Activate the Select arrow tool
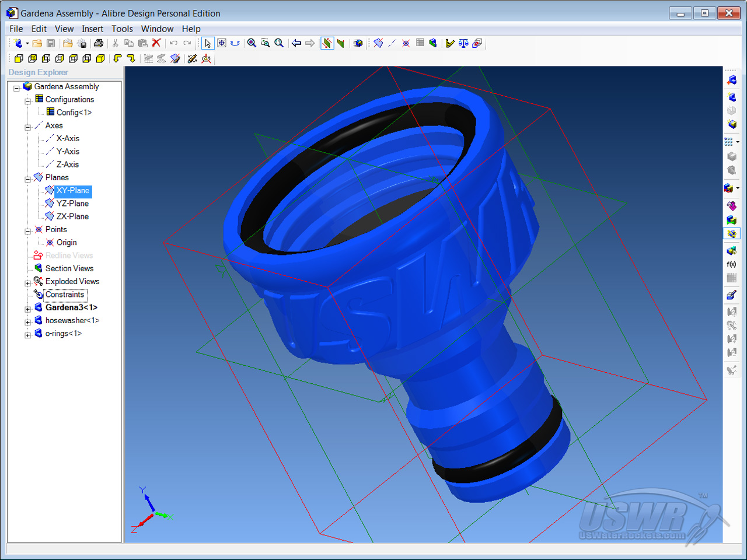This screenshot has height=560, width=747. coord(208,43)
